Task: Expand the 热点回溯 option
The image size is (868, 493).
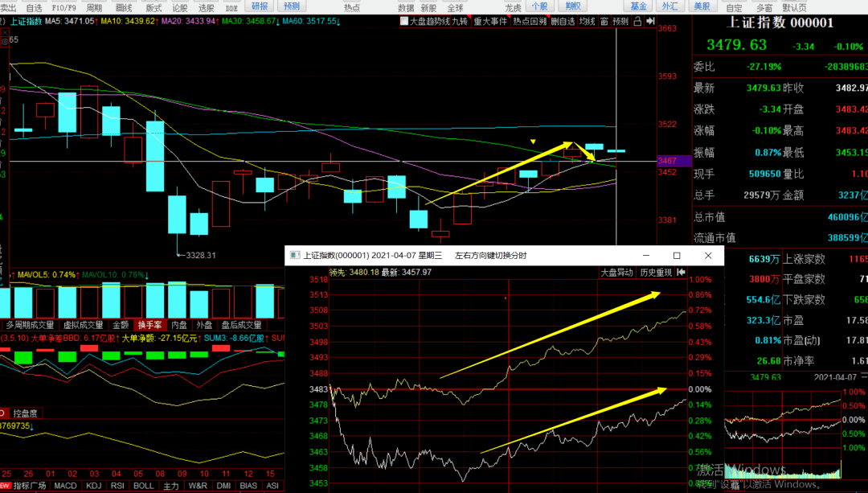Action: [x=529, y=22]
